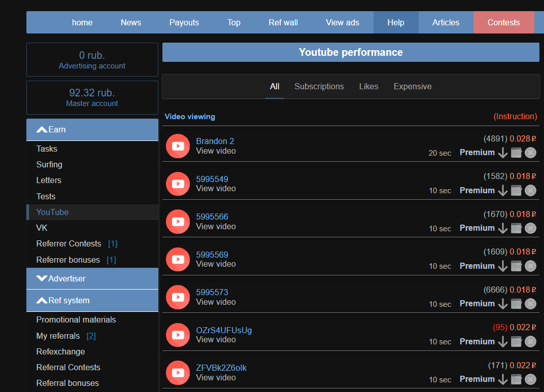Open Referrer Contests in the sidebar
This screenshot has width=544, height=392.
pos(69,243)
